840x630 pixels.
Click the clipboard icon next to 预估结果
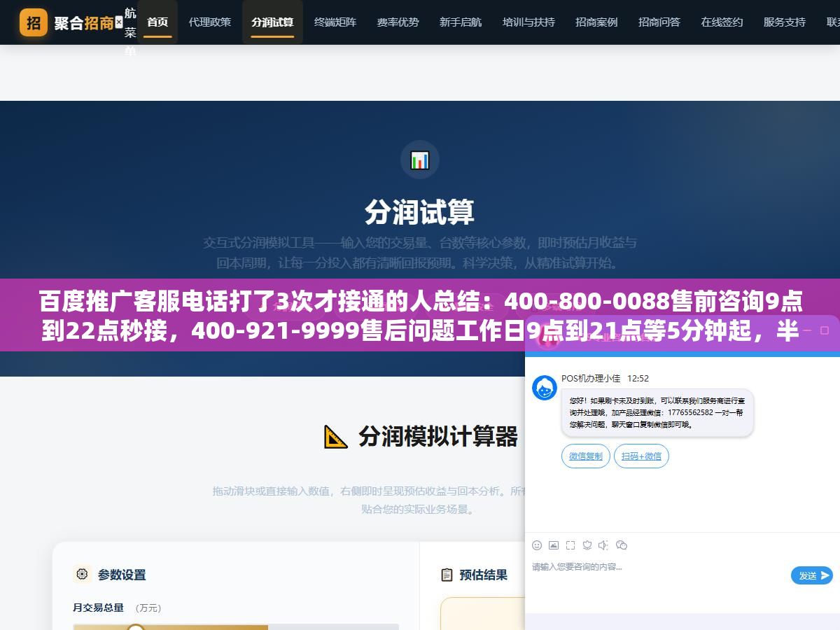(x=447, y=575)
